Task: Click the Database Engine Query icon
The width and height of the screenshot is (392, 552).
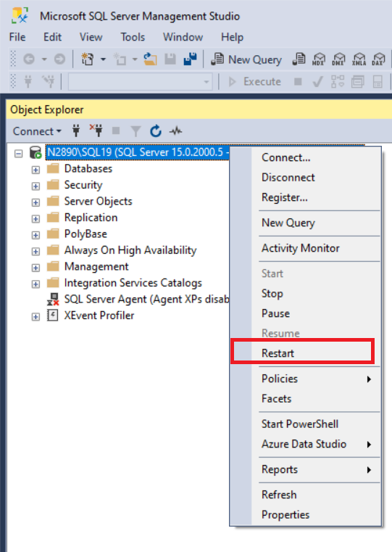Action: [299, 59]
